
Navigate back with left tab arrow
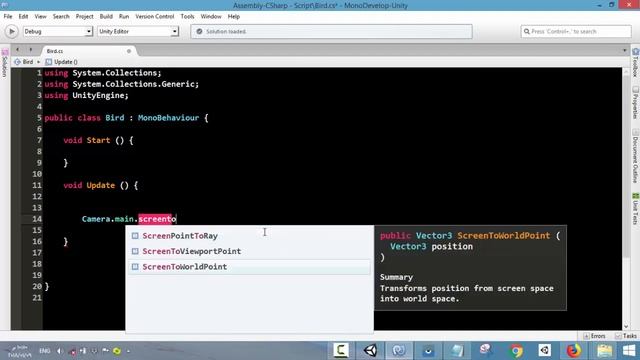click(x=18, y=50)
